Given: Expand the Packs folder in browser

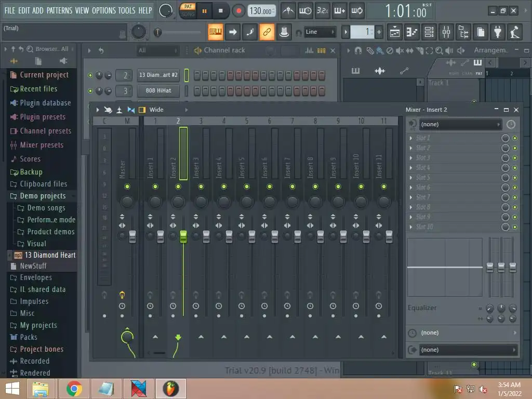Looking at the screenshot, I should tap(29, 337).
